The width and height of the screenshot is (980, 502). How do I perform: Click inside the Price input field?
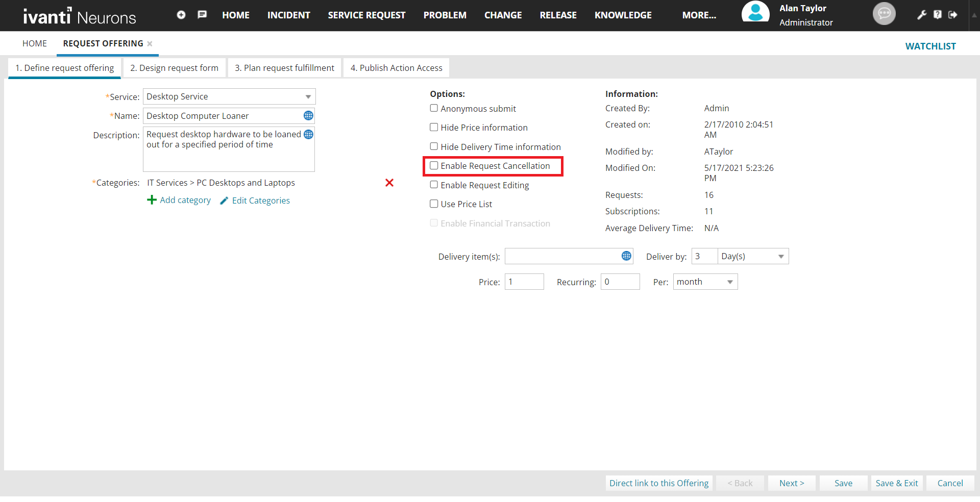point(524,281)
